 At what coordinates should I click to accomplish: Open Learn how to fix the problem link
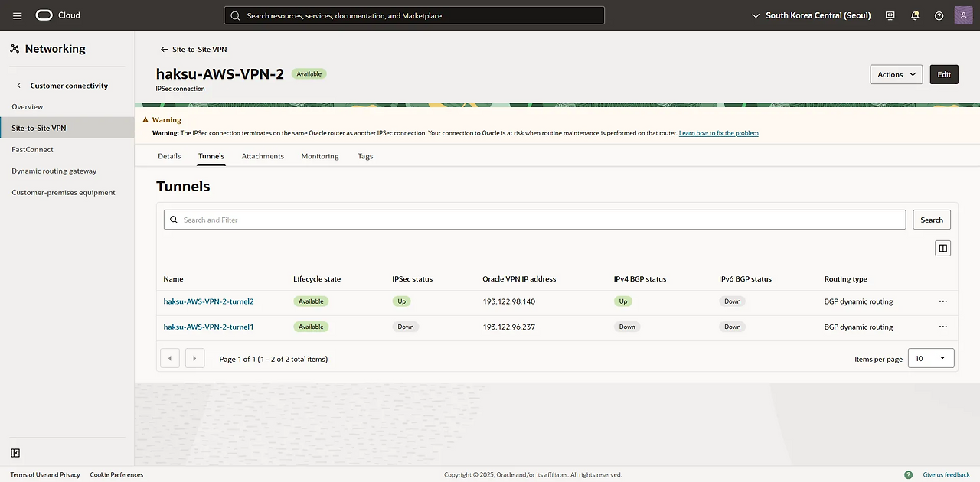pos(718,133)
